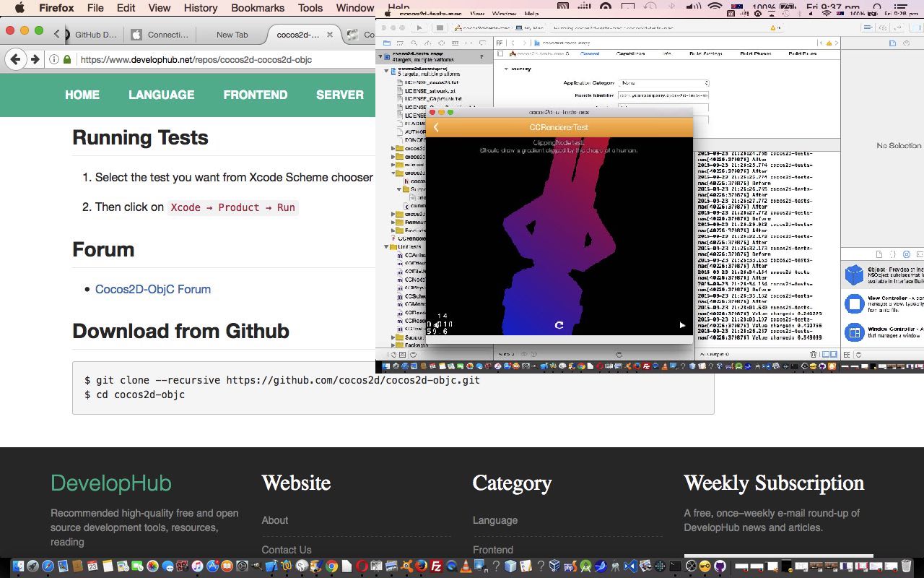Viewport: 924px width, 578px height.
Task: Open the Tools menu in the menu bar
Action: tap(310, 8)
